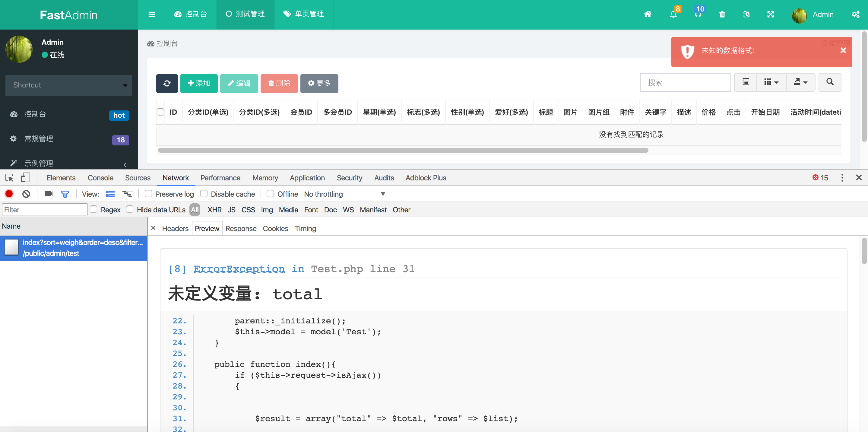Select the inspect element icon in DevTools
The image size is (868, 432).
click(x=9, y=178)
